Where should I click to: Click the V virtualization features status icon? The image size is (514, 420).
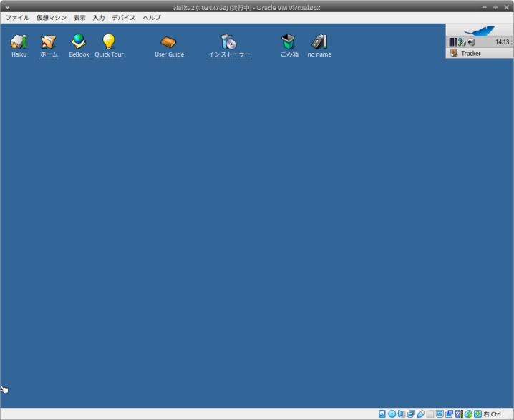(459, 414)
